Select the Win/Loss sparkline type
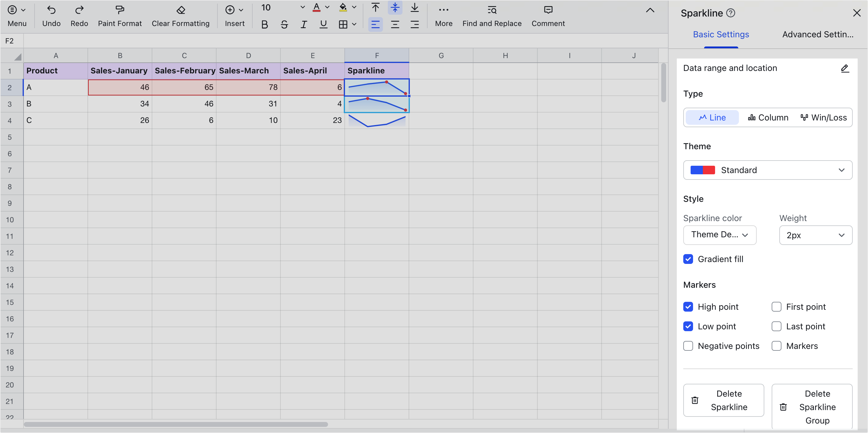The height and width of the screenshot is (433, 868). pyautogui.click(x=823, y=117)
